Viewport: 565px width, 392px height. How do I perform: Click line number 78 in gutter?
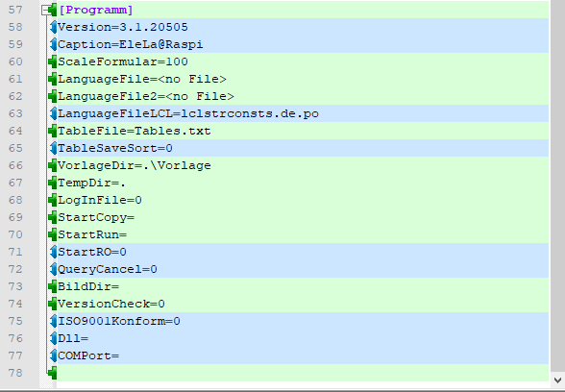[15, 373]
